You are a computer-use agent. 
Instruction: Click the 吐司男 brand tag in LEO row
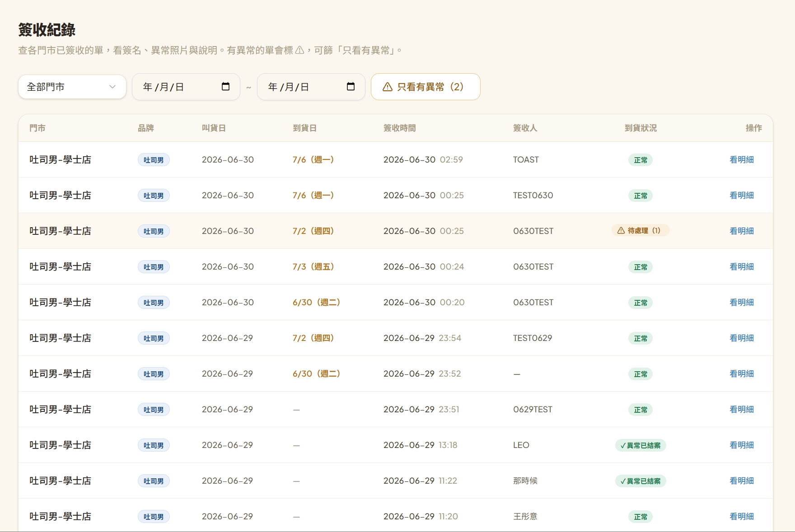pyautogui.click(x=154, y=445)
